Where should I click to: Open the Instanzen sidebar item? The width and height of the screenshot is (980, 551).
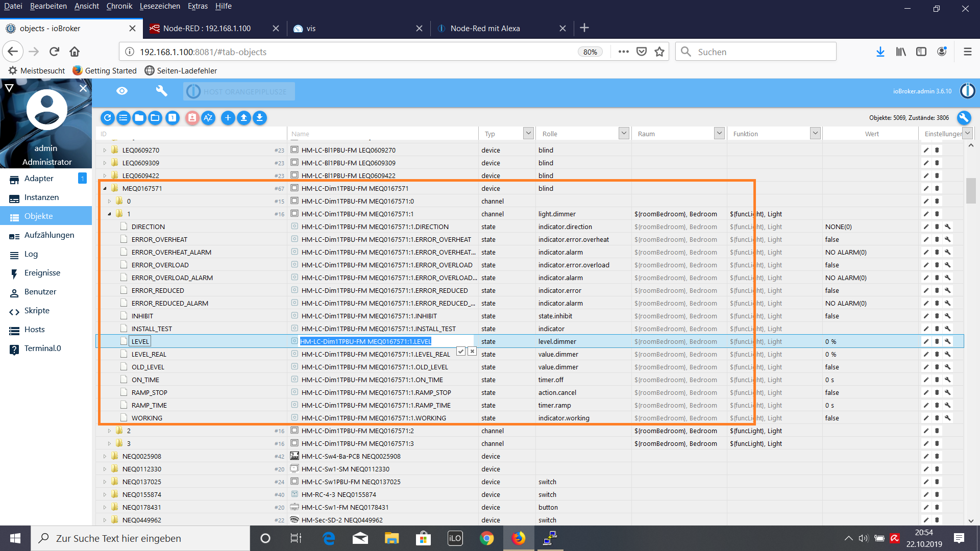click(x=41, y=197)
